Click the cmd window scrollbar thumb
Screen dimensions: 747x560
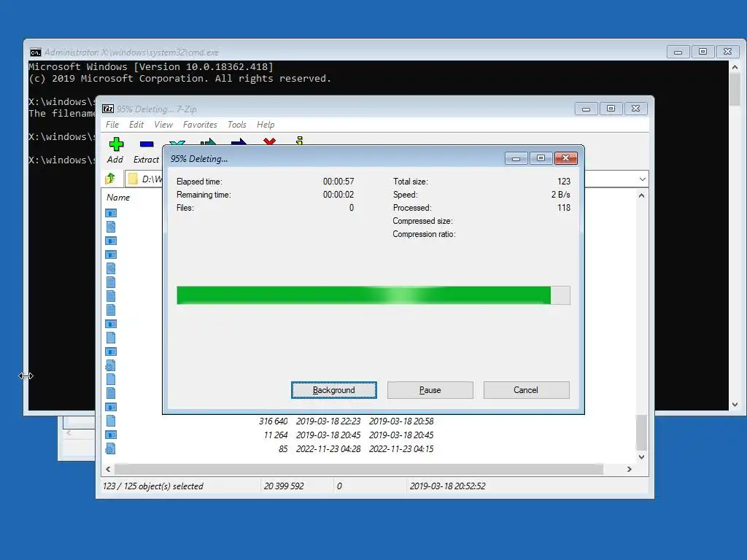[735, 90]
